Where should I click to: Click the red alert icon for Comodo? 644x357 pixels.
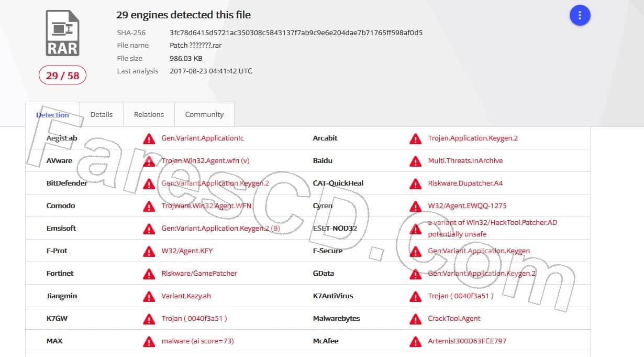click(149, 206)
